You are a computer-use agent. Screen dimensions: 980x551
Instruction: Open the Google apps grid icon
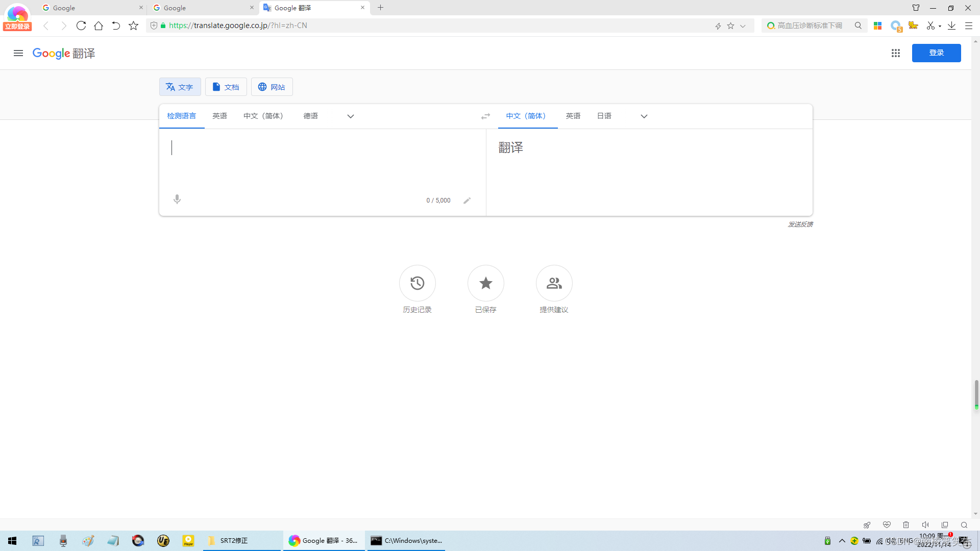coord(895,53)
